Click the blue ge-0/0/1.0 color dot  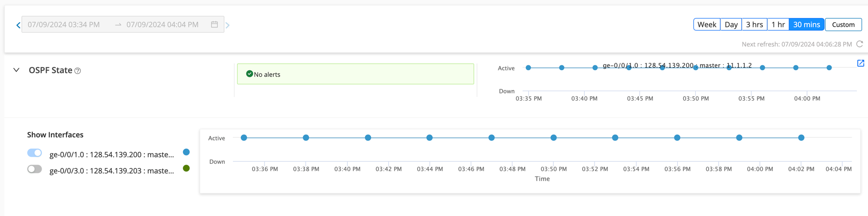tap(186, 152)
